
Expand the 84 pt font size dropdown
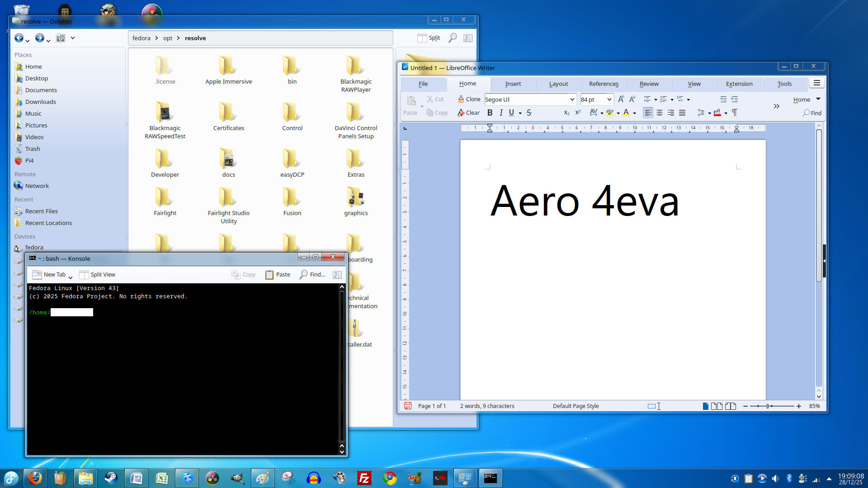[x=609, y=99]
